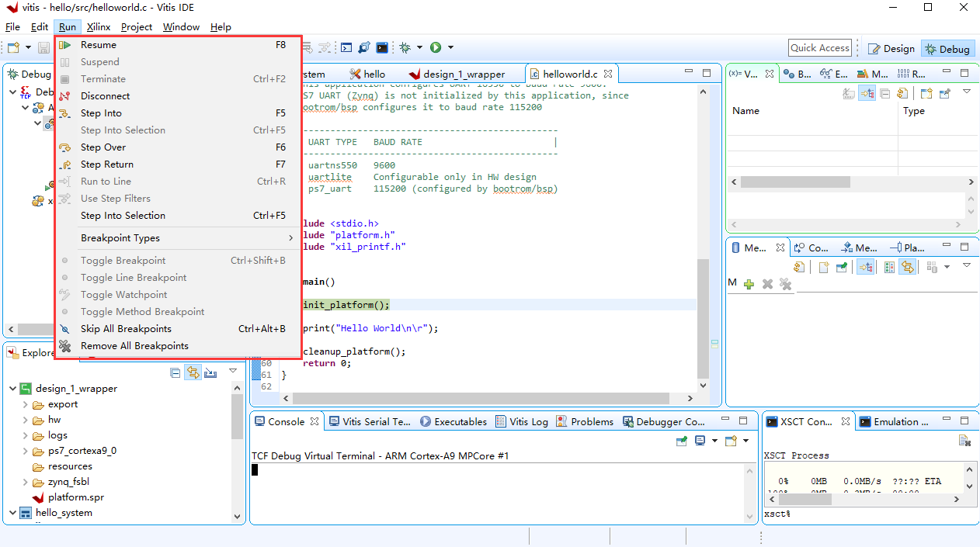This screenshot has height=547, width=980.
Task: Click the green Run launch icon in toolbar
Action: pos(436,47)
